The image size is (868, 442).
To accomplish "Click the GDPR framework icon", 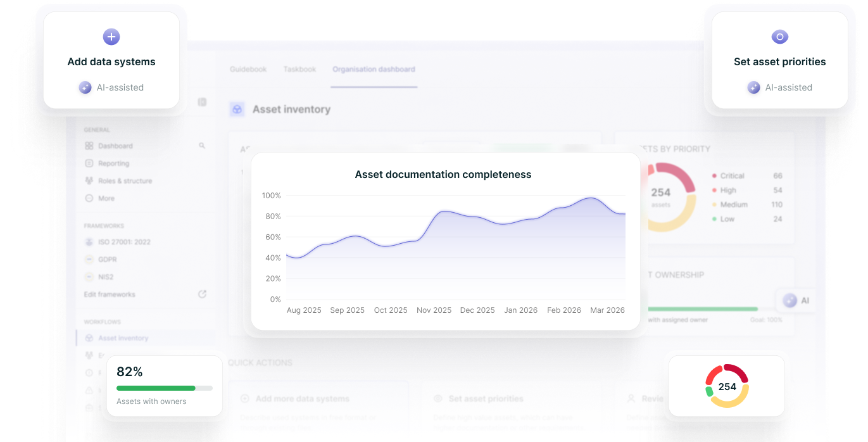I will (89, 259).
